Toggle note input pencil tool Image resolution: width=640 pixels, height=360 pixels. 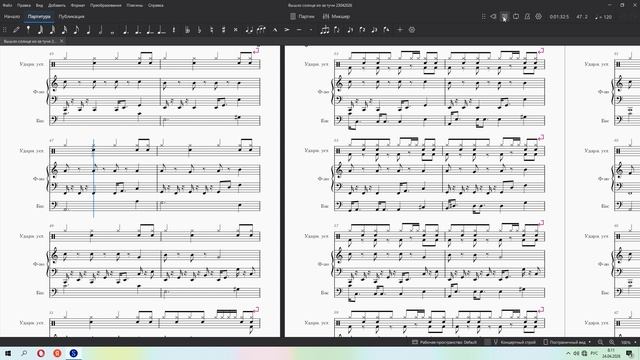tap(16, 29)
